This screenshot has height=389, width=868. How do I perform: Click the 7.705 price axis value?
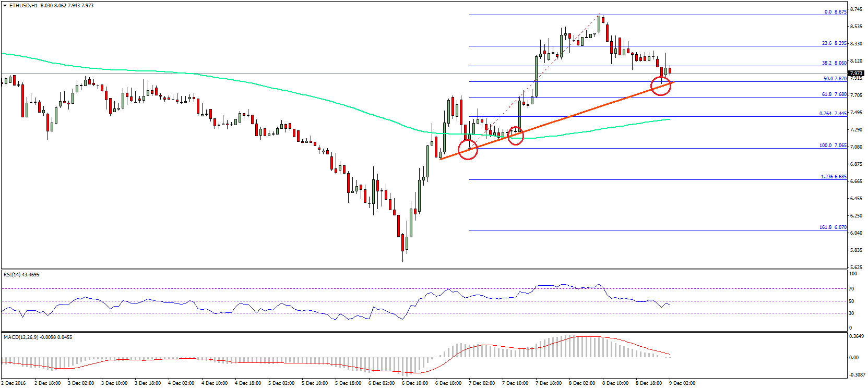(x=856, y=95)
